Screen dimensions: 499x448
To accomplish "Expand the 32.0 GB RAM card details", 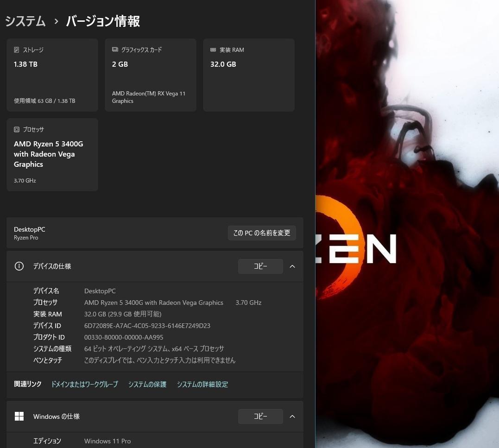I will point(248,75).
